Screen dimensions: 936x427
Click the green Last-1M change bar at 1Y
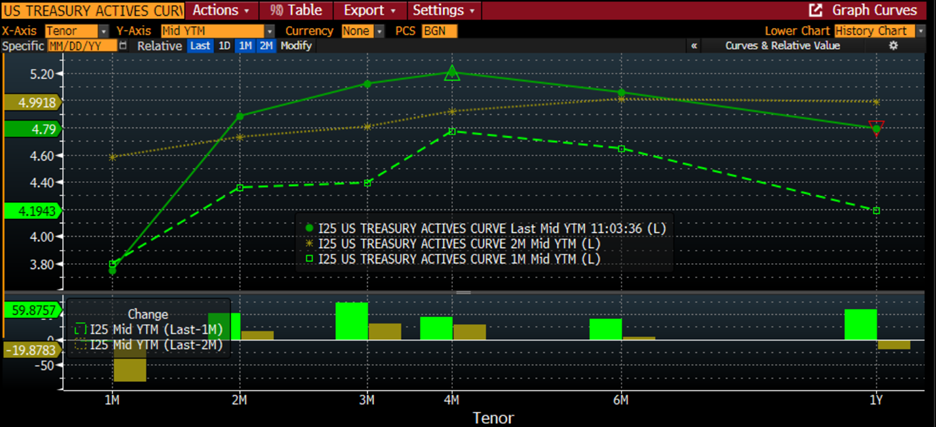861,324
